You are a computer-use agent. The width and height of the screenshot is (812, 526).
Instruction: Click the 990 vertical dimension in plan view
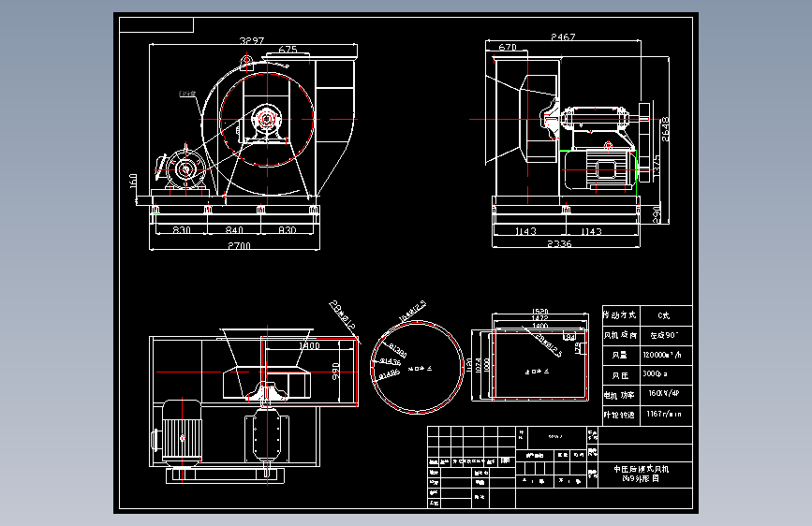click(x=335, y=372)
